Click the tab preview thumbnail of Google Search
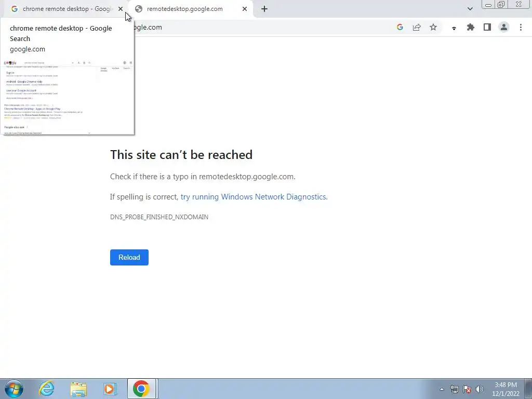This screenshot has height=399, width=532. click(x=68, y=97)
